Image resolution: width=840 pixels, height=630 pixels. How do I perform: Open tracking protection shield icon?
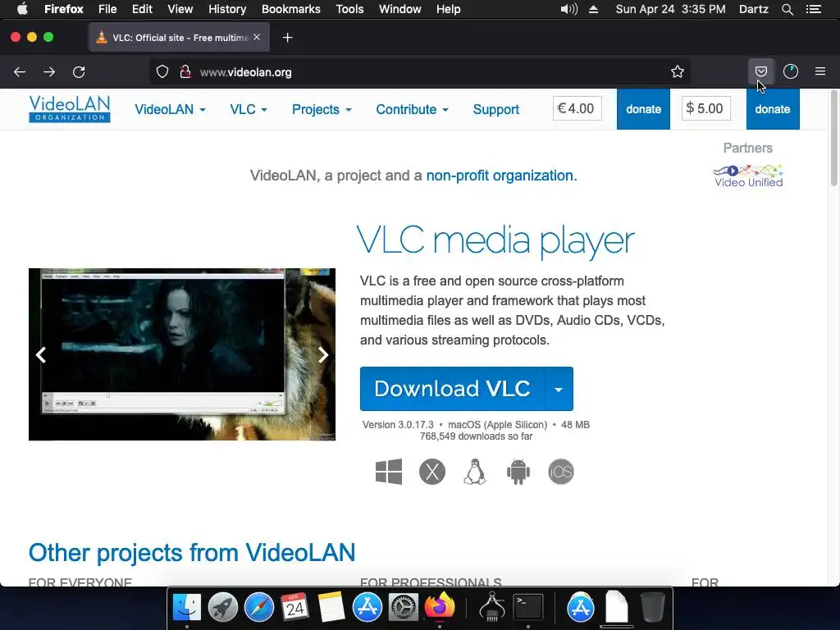(162, 72)
